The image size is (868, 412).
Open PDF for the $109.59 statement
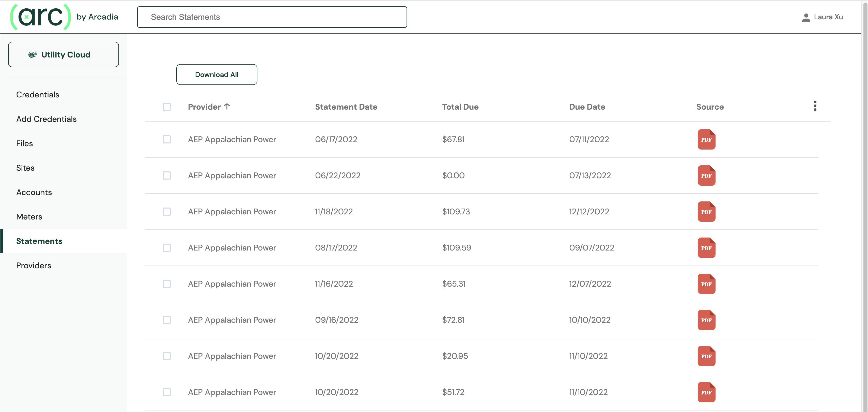[x=706, y=247]
